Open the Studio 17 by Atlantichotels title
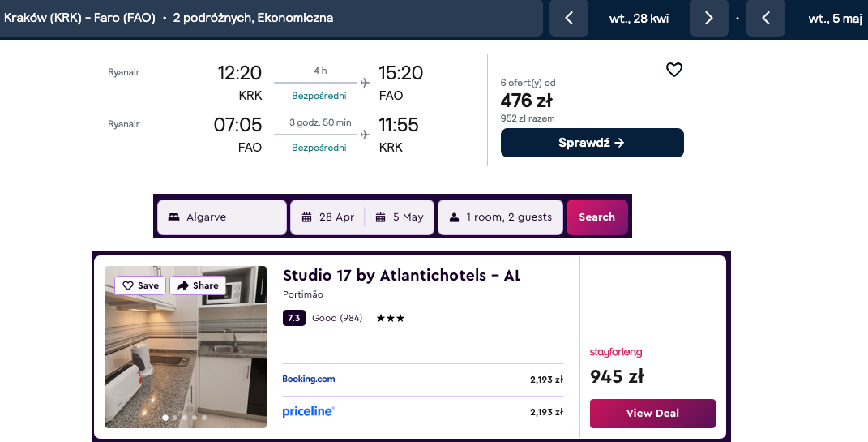Image resolution: width=868 pixels, height=442 pixels. [x=401, y=276]
